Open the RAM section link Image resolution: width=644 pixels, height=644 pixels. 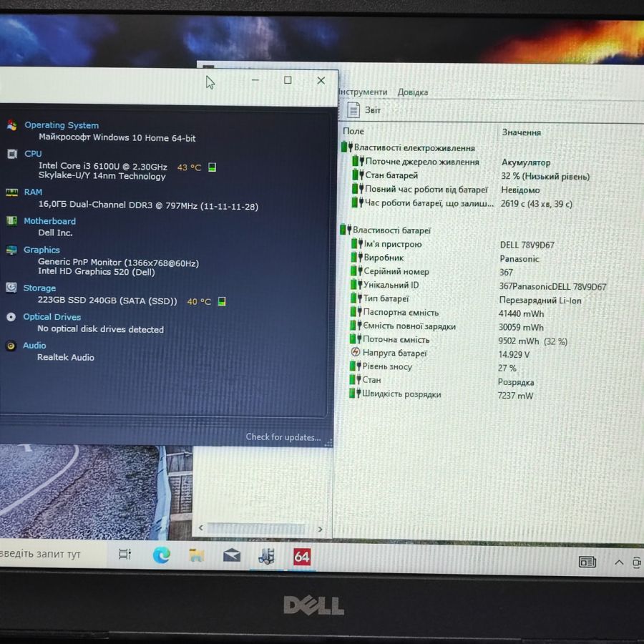[33, 192]
